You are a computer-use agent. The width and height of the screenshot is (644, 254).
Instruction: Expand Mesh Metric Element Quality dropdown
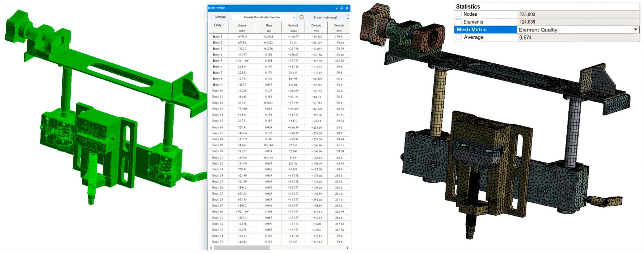click(x=635, y=30)
